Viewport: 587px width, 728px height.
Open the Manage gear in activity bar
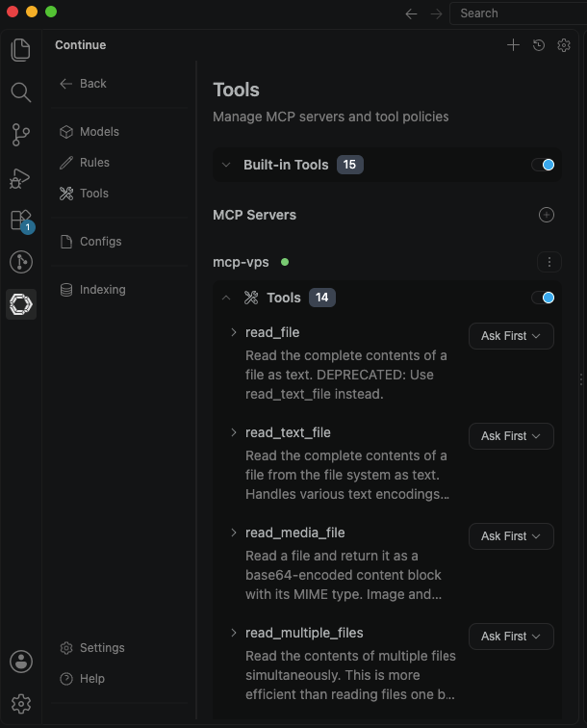coord(21,704)
